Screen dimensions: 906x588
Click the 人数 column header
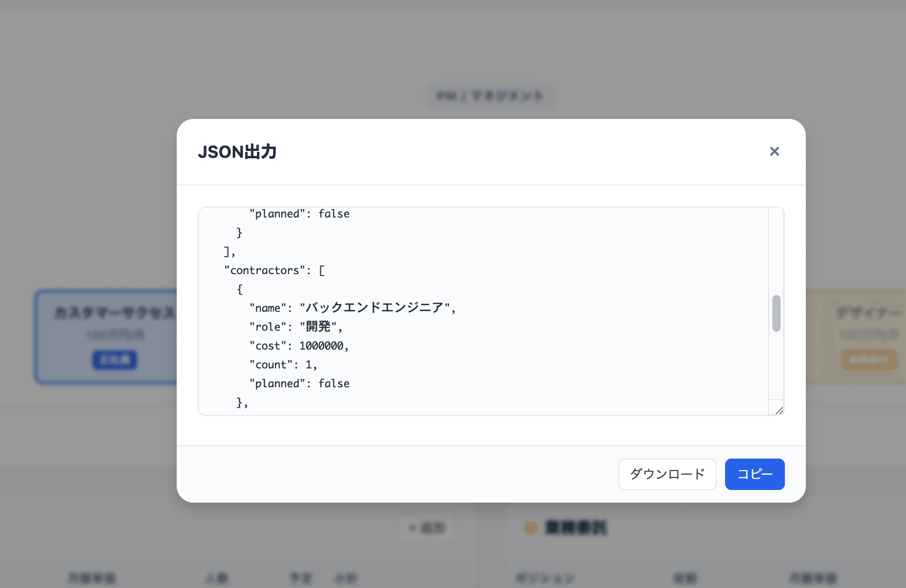217,579
